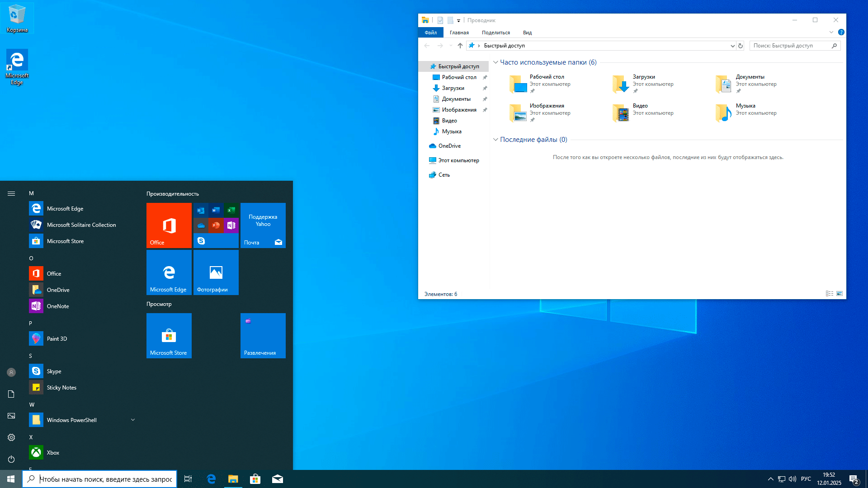The height and width of the screenshot is (488, 868).
Task: Open the Фотографии tile
Action: pyautogui.click(x=216, y=272)
